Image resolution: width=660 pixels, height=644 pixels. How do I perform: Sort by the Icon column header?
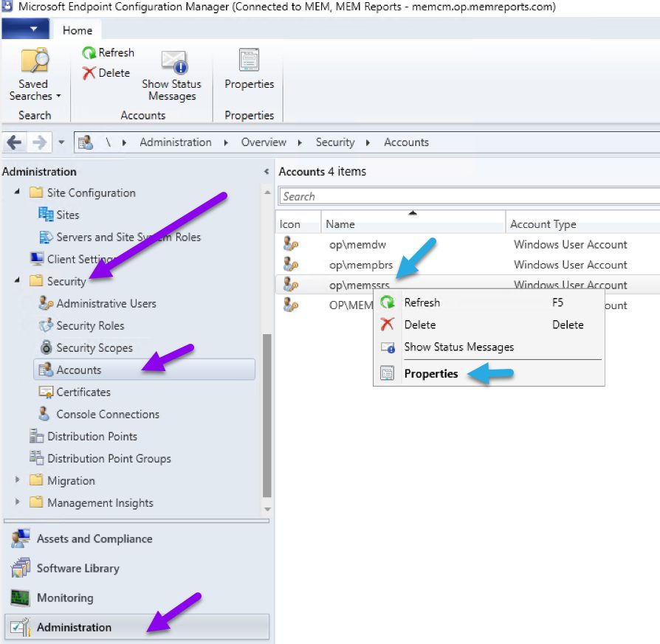(x=299, y=224)
